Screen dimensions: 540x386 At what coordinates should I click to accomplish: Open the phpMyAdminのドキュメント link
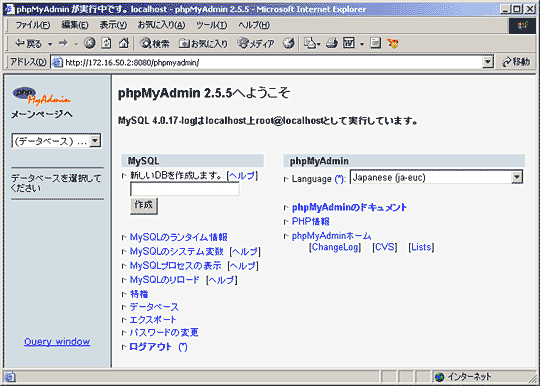(x=349, y=207)
